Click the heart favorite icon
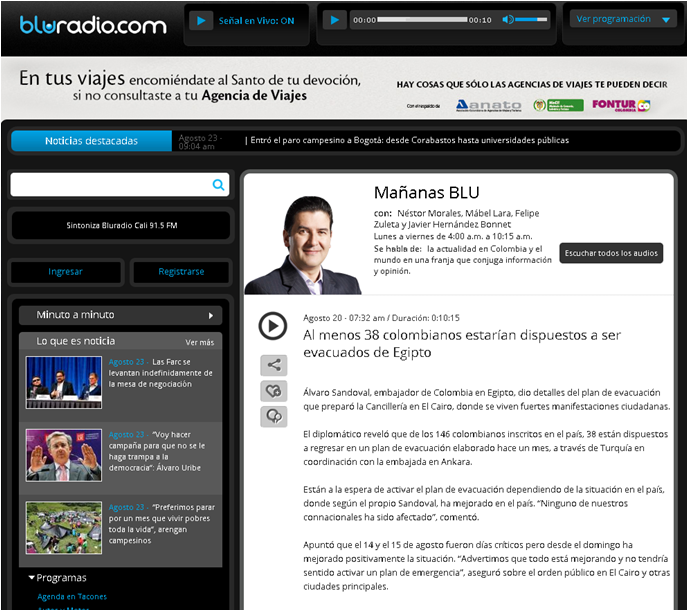The height and width of the screenshot is (611, 688). (274, 391)
